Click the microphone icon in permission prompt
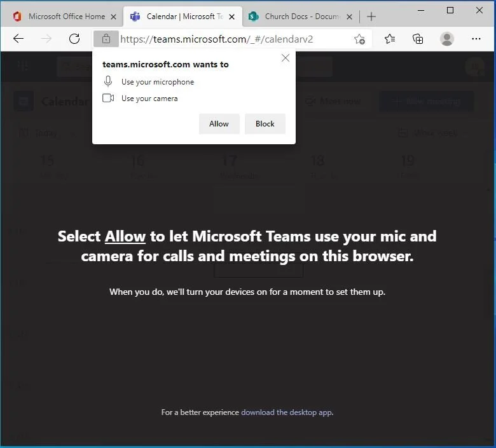 108,81
